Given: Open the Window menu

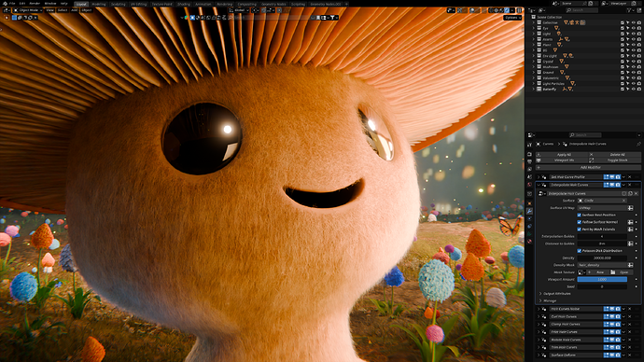Looking at the screenshot, I should pos(50,4).
